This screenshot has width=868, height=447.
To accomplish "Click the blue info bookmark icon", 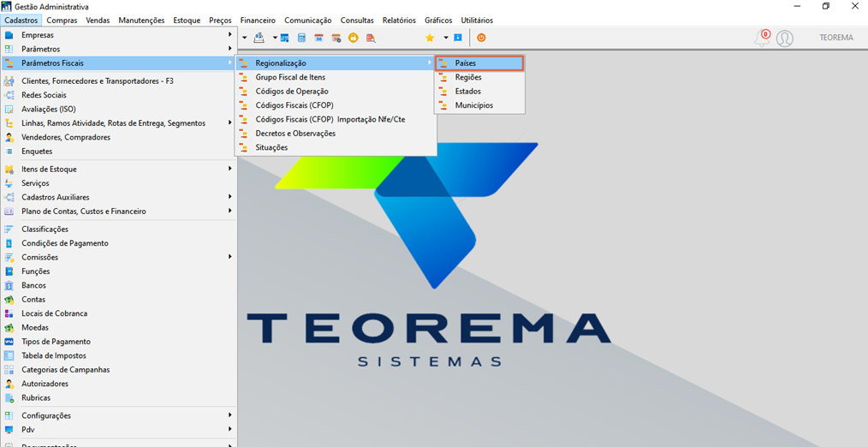I will point(458,38).
